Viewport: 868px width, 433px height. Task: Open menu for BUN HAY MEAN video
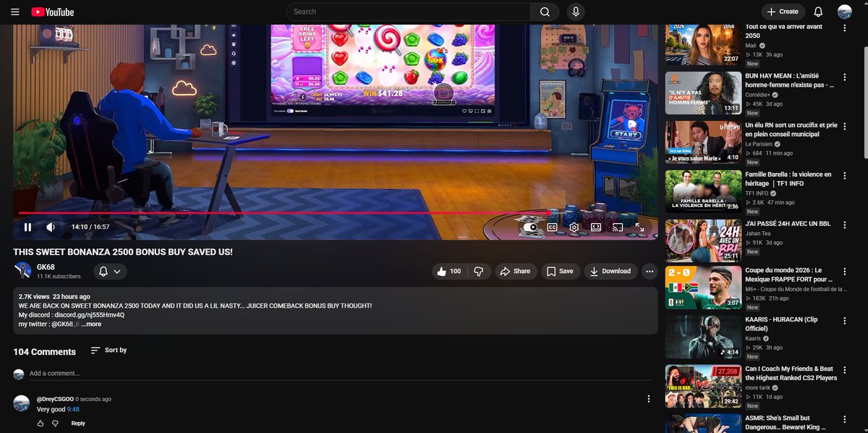coord(843,77)
